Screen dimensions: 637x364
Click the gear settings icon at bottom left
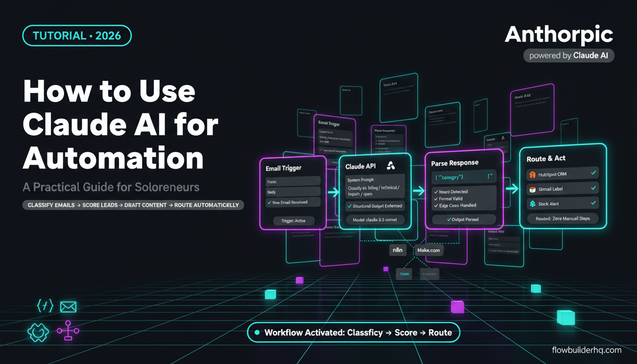[38, 332]
